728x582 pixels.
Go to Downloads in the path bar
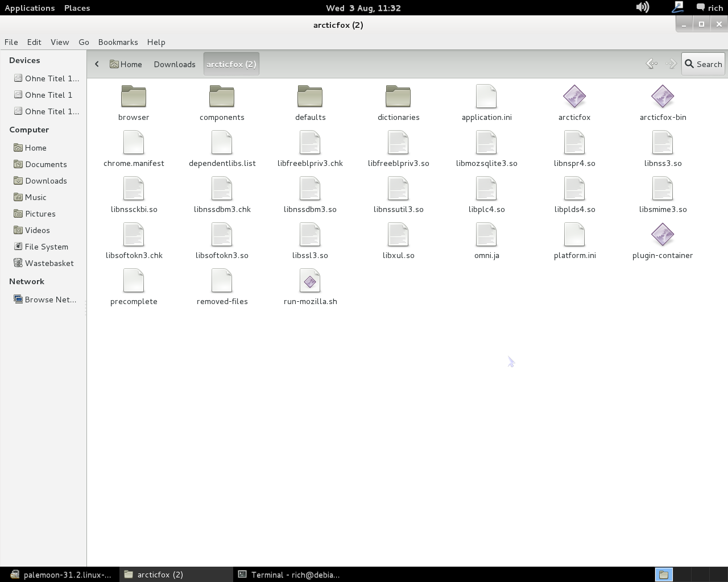[x=175, y=64]
